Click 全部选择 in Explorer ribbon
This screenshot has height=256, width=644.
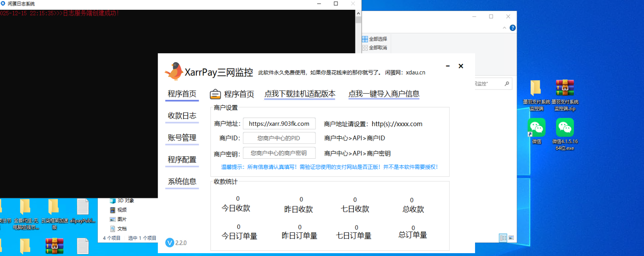click(x=375, y=39)
